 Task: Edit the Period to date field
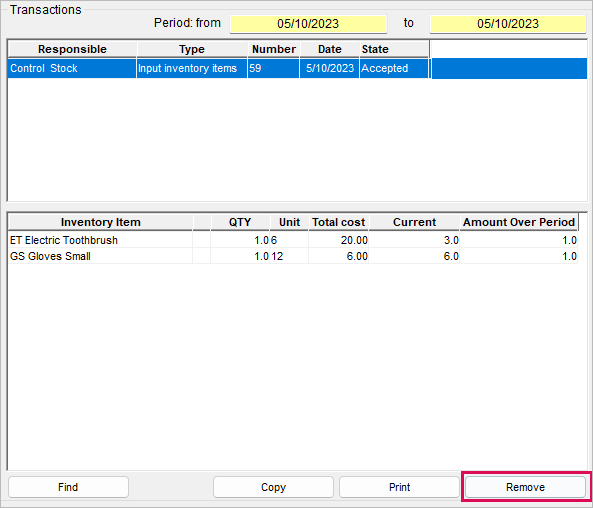pyautogui.click(x=508, y=24)
